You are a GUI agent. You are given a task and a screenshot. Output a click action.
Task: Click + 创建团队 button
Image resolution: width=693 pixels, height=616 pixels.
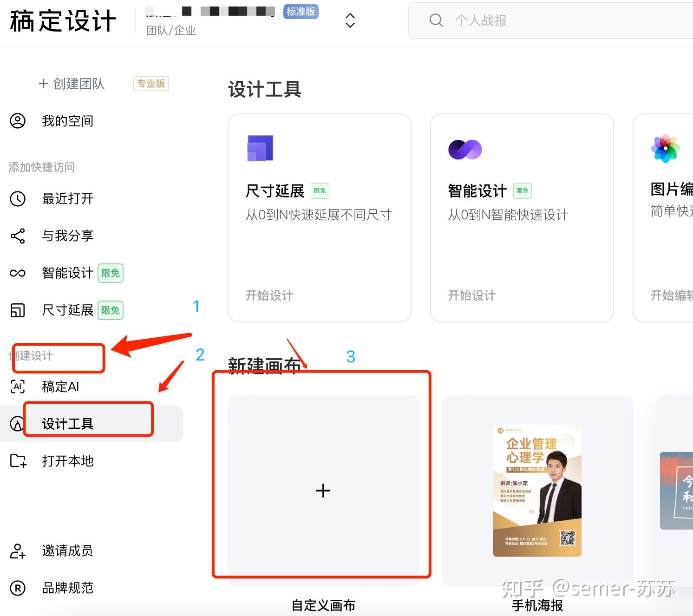pyautogui.click(x=72, y=84)
